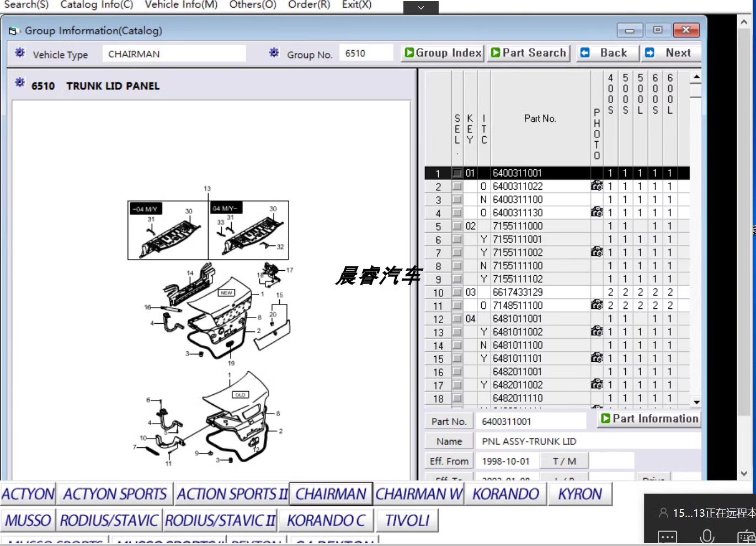View photo of part 7148511100

coord(597,305)
